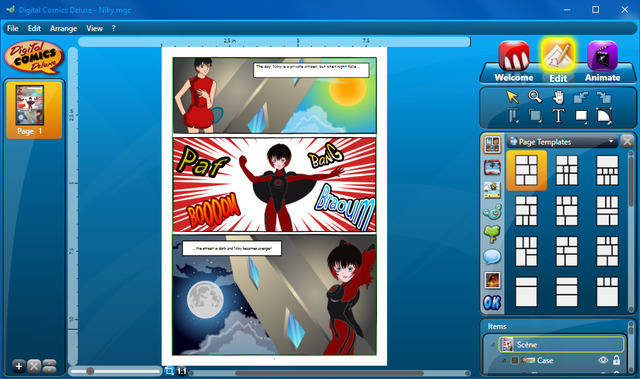Open the speech bubble category
Screen dimensions: 640x379
[x=492, y=257]
